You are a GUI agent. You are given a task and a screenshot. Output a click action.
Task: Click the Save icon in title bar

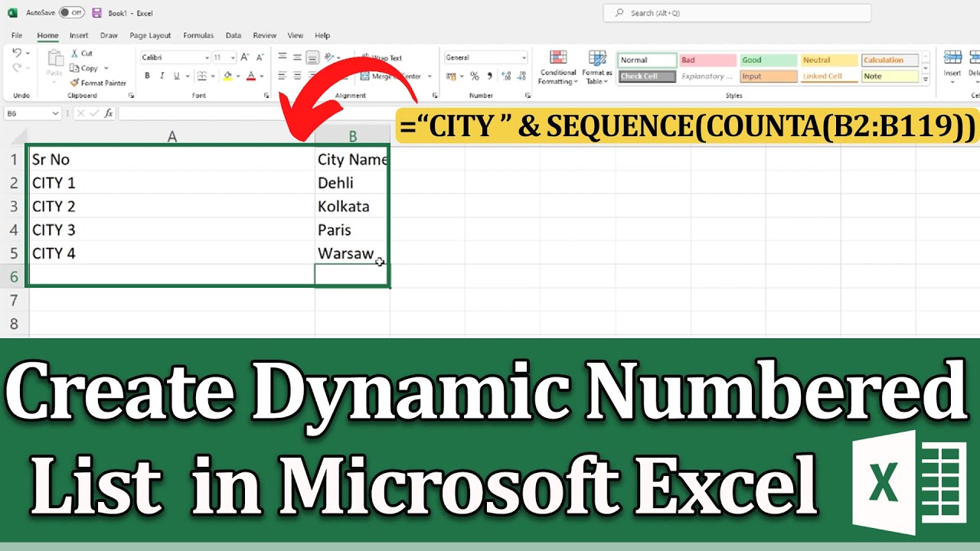pyautogui.click(x=96, y=13)
